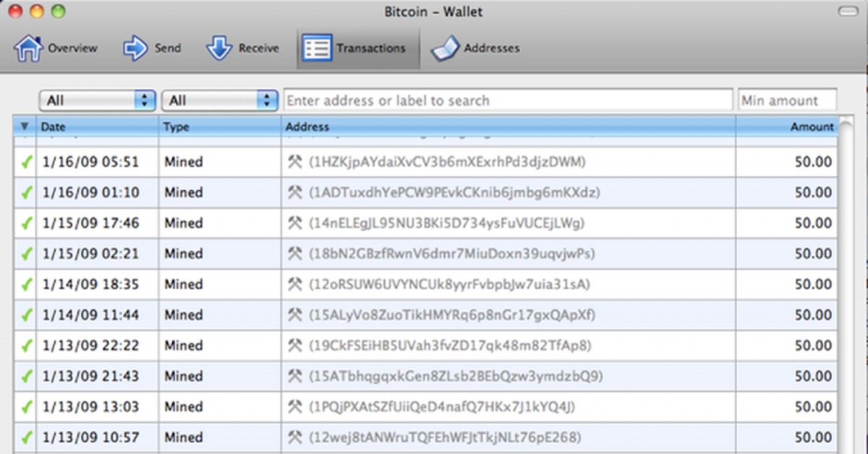The width and height of the screenshot is (868, 454).
Task: Click mining icon for address 15ALyVo8ZuoTikHMYRq6p8nGr17gxQApXf
Action: point(294,314)
